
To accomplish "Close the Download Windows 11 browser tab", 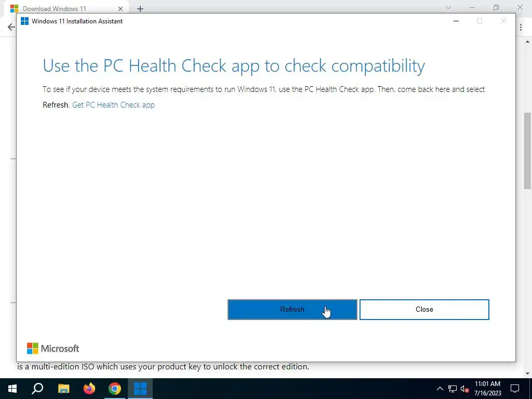I will (121, 8).
